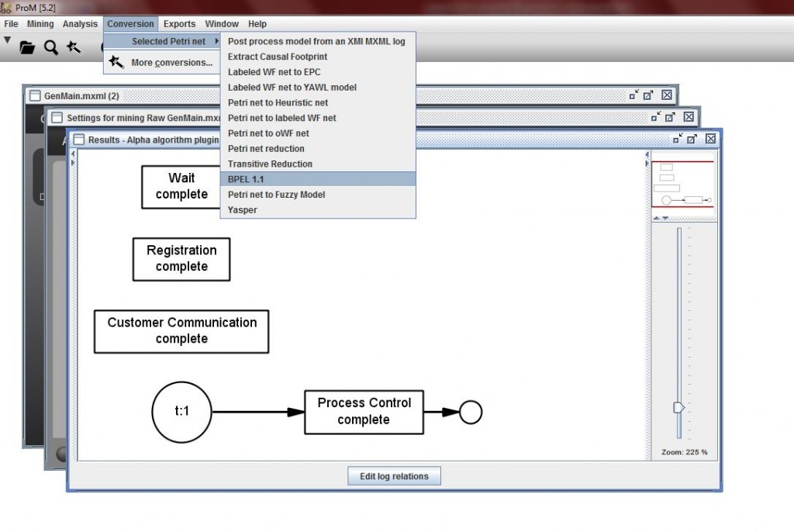Select Petri net to Fuzzy Model
This screenshot has height=532, width=794.
click(x=318, y=195)
